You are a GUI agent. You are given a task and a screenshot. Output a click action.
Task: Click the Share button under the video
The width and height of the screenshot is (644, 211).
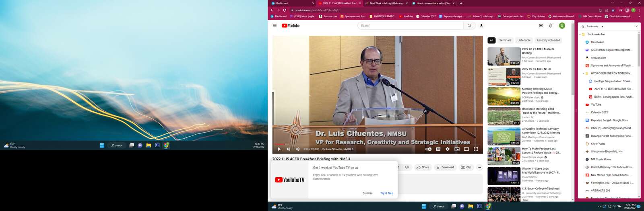click(423, 167)
